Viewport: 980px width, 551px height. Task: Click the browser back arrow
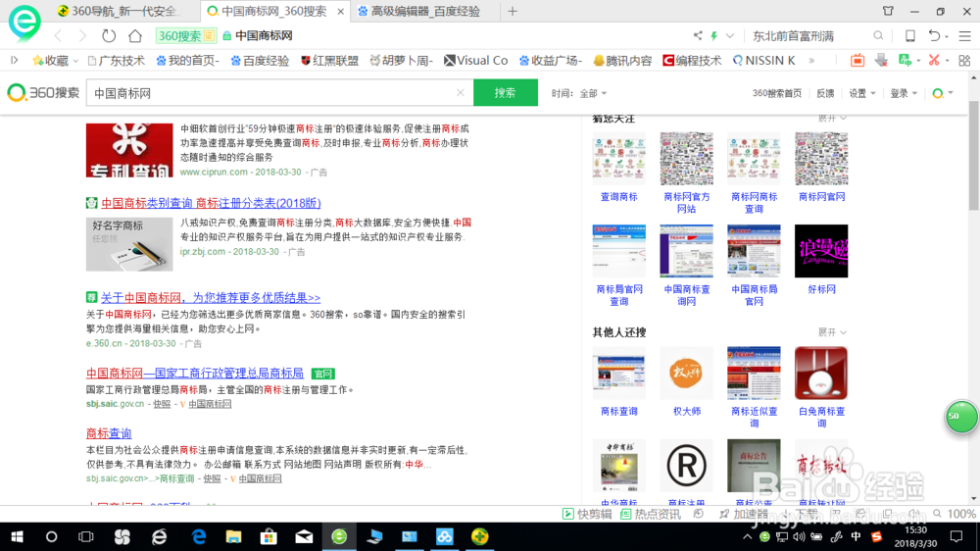pyautogui.click(x=59, y=35)
